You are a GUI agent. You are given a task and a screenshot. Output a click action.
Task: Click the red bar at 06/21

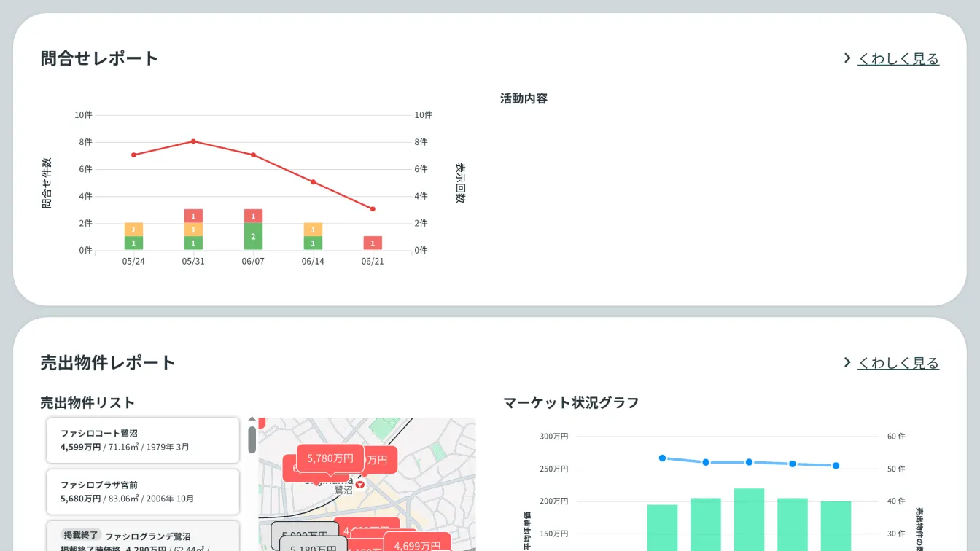tap(373, 243)
